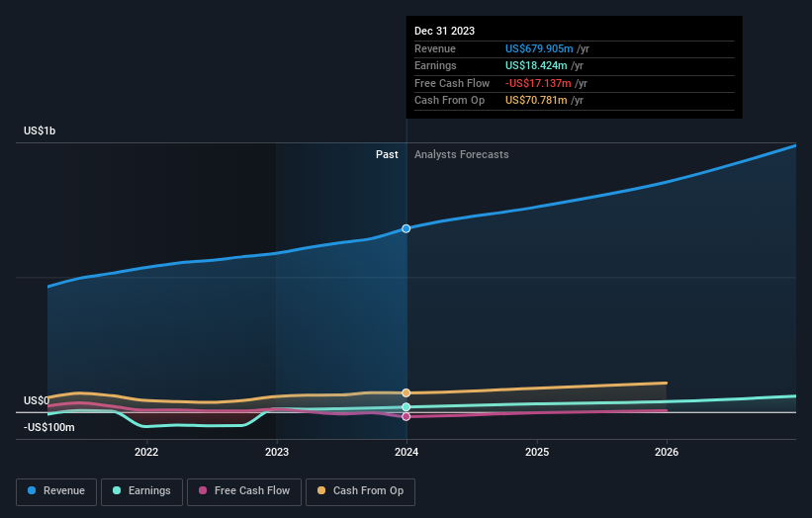812x518 pixels.
Task: Click the 2022 x-axis label
Action: [146, 452]
